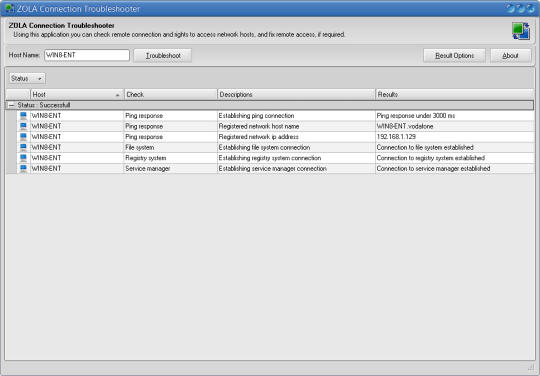Select 'File system' check cell

[x=170, y=147]
